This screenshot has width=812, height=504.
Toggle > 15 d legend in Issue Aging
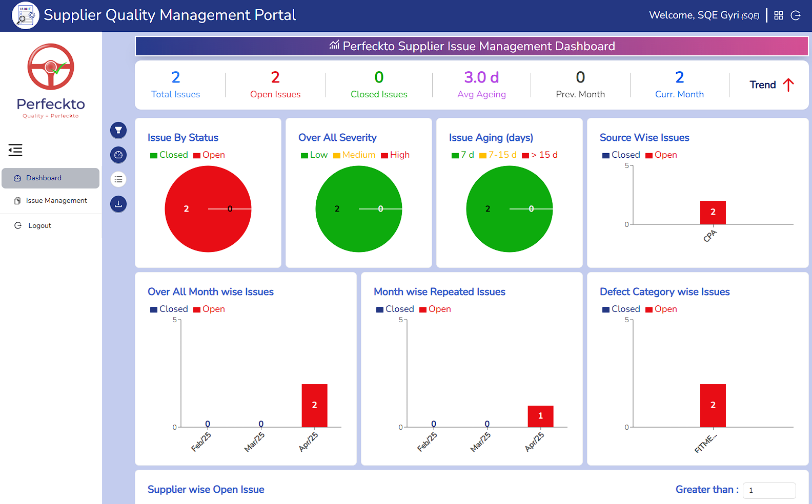(540, 155)
